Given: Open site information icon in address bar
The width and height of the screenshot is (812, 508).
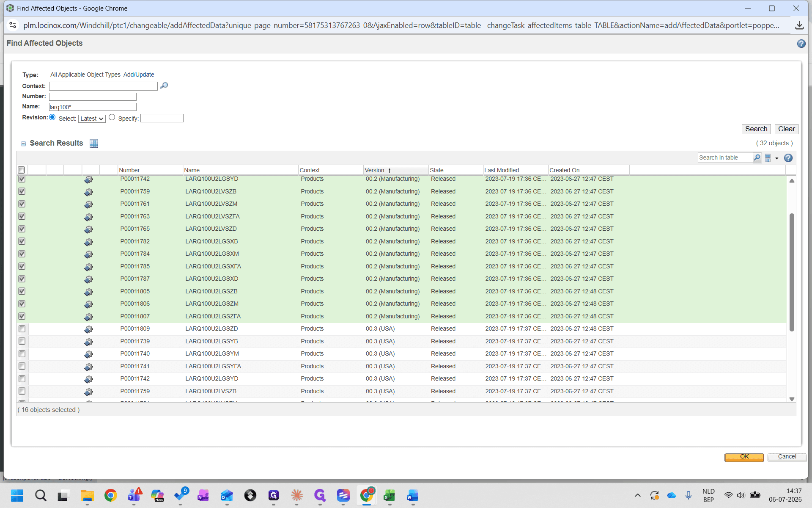Looking at the screenshot, I should pos(13,25).
